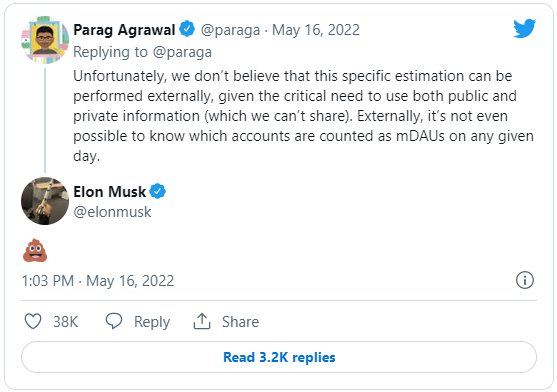
Task: Click the May 16, 2022 header date
Action: click(x=316, y=30)
